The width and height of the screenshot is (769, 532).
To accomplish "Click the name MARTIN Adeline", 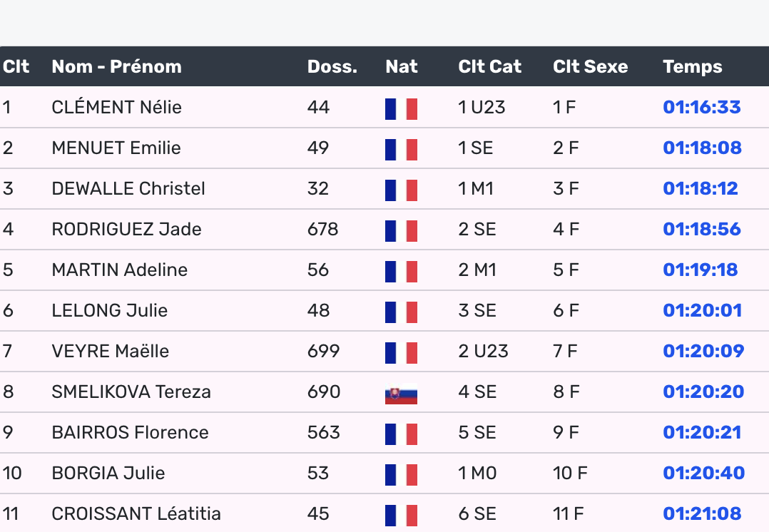I will (120, 270).
